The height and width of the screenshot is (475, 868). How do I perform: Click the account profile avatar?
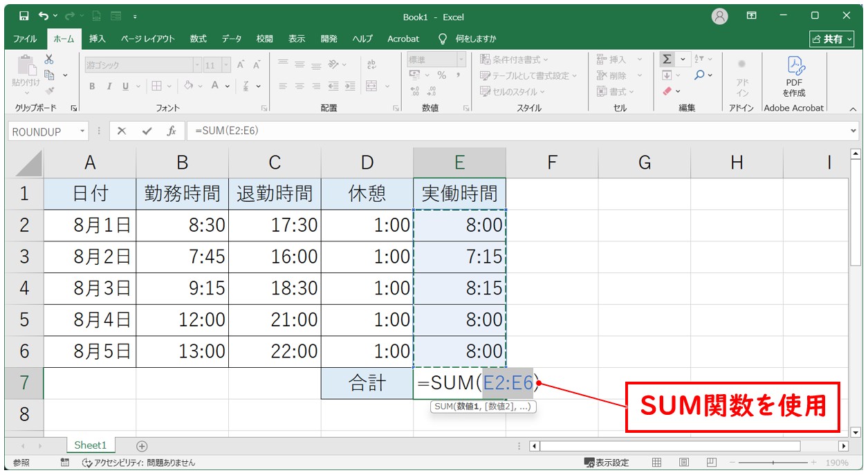(720, 17)
